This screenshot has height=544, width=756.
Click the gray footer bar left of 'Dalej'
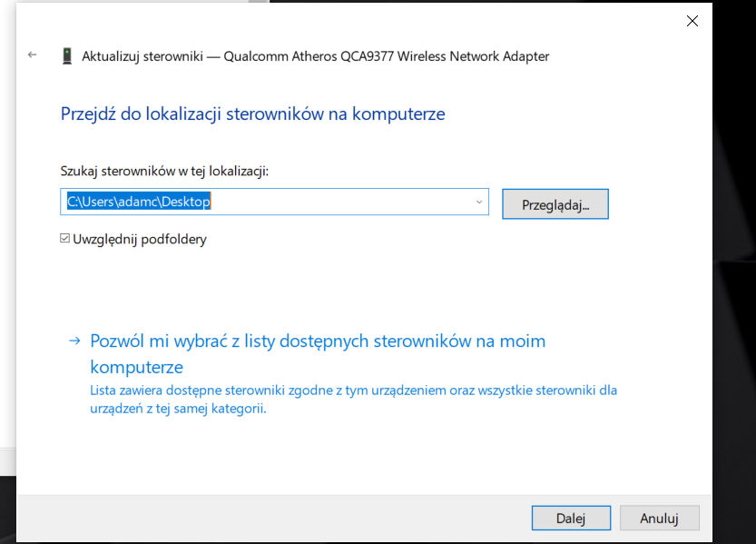[x=272, y=519]
